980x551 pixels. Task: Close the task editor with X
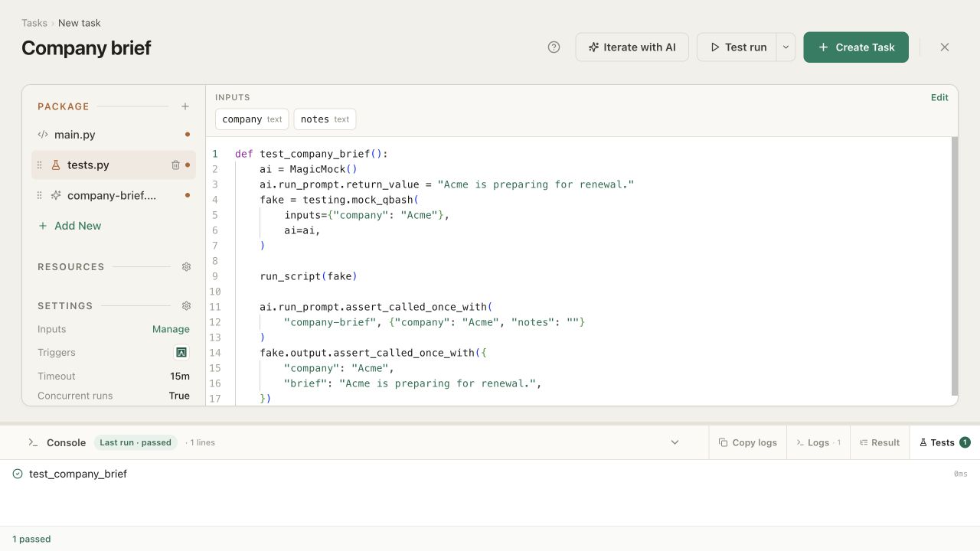coord(945,47)
